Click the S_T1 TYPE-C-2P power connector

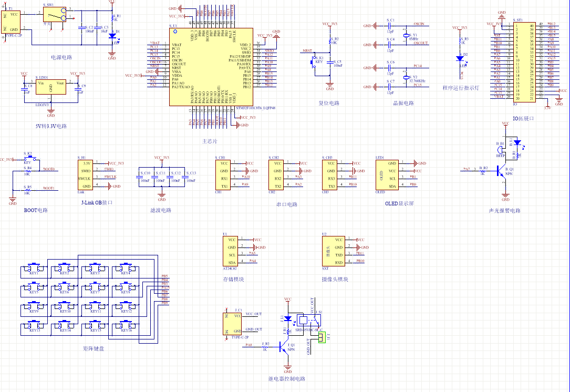coord(11,22)
